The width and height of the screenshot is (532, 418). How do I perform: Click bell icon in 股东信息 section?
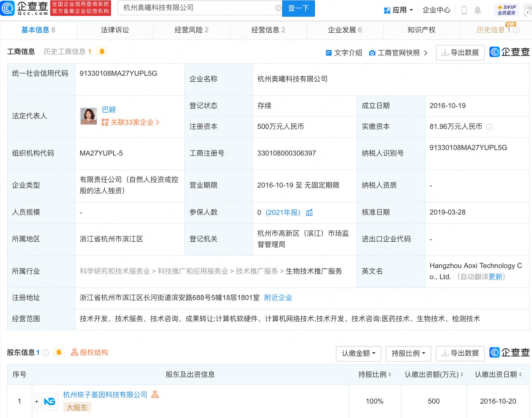pos(59,352)
